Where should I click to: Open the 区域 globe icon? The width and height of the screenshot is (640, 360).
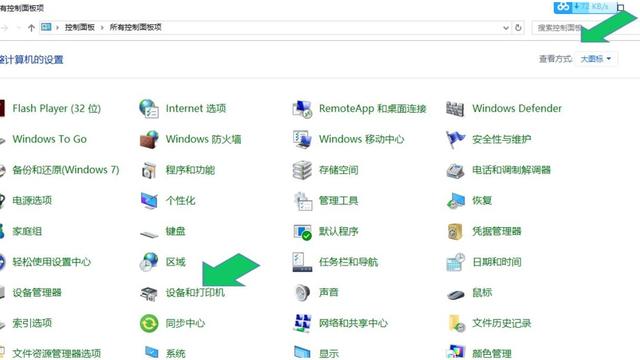pyautogui.click(x=149, y=262)
